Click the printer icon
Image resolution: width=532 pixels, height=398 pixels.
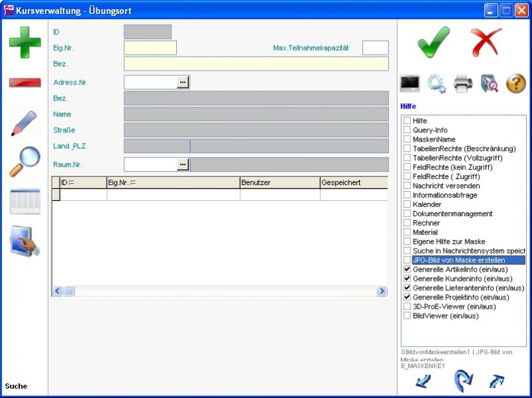(x=463, y=83)
